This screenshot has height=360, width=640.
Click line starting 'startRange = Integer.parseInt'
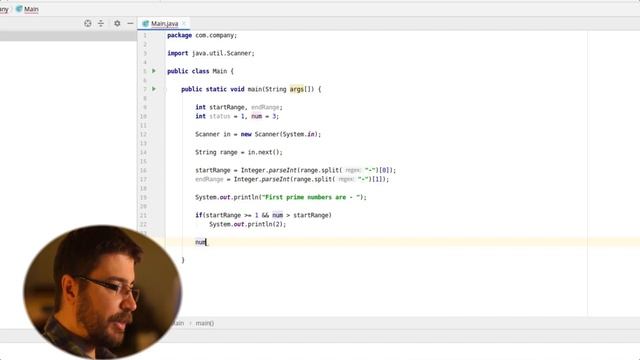296,170
